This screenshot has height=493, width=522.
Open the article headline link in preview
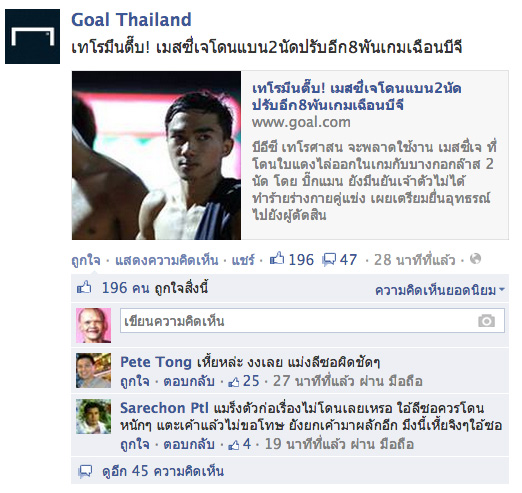(357, 97)
